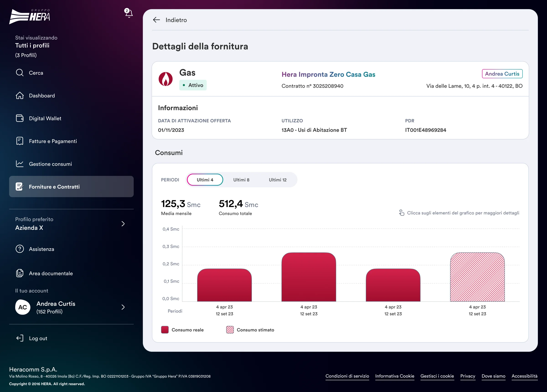Open the Privacy footer link
This screenshot has height=392, width=547.
[x=468, y=376]
